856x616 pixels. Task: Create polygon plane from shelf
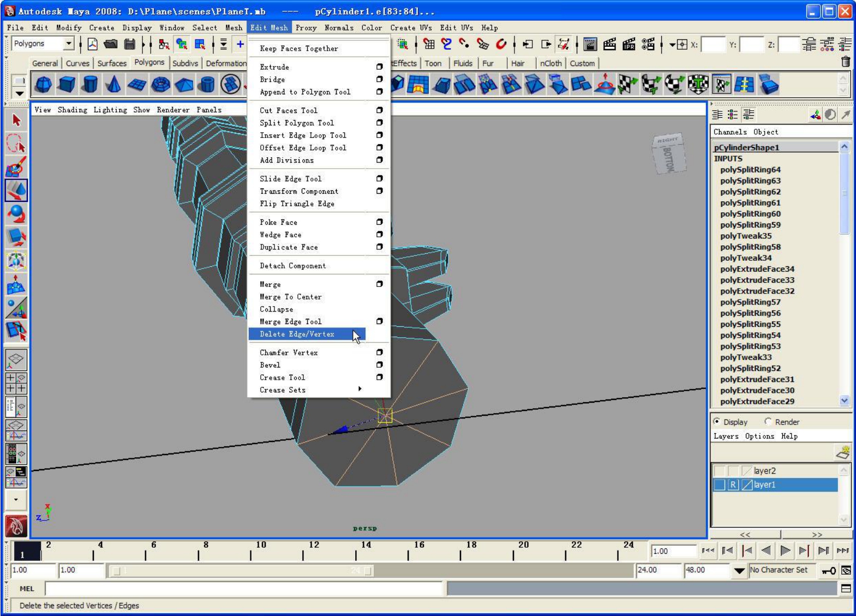(137, 85)
